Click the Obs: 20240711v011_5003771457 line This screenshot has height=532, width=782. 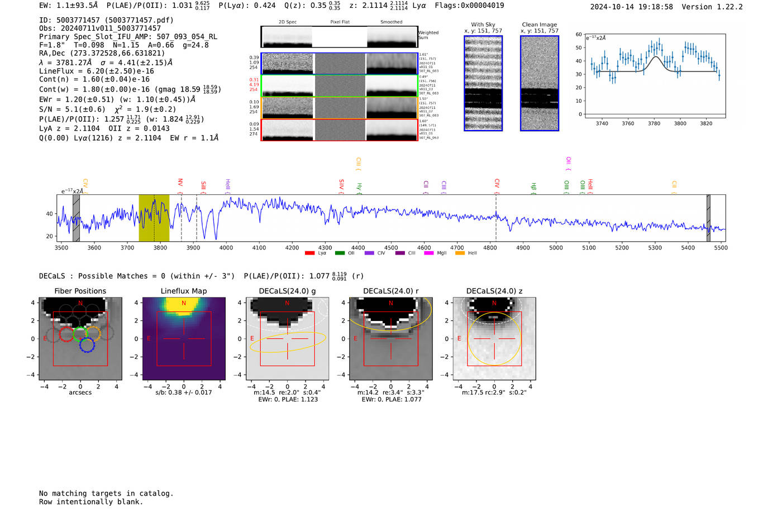tap(100, 28)
